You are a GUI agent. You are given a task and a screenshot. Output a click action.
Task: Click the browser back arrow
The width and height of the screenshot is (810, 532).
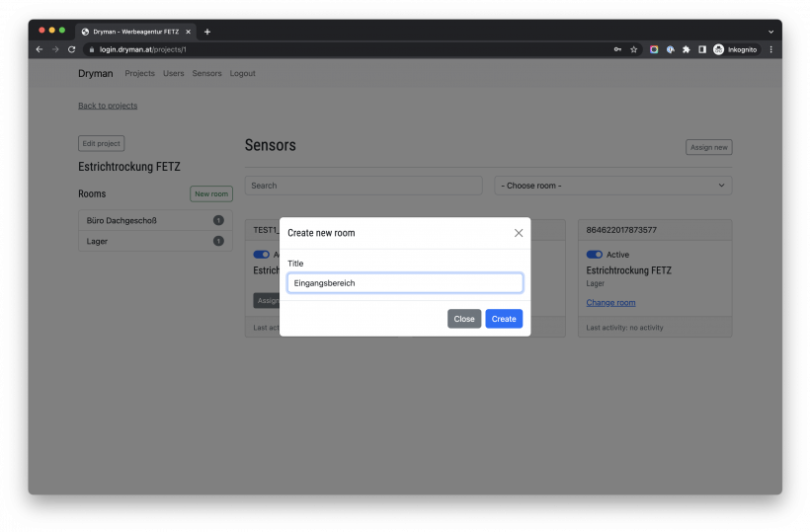tap(40, 49)
